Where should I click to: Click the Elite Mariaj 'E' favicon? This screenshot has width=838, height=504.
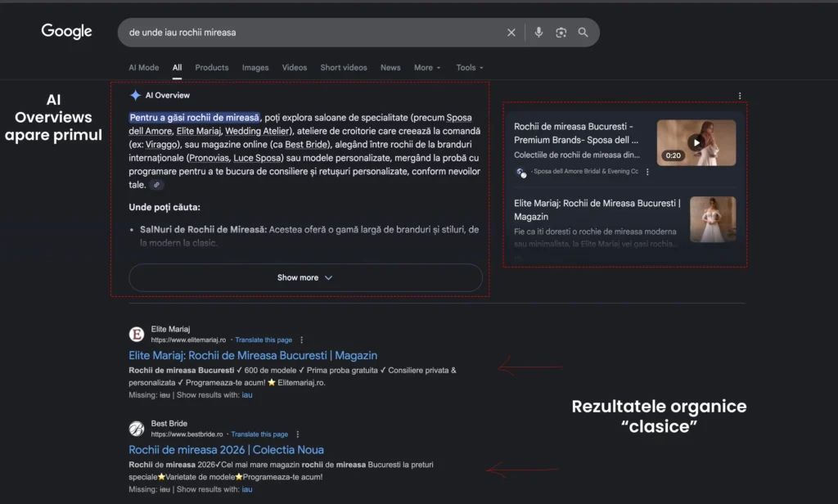pos(137,334)
